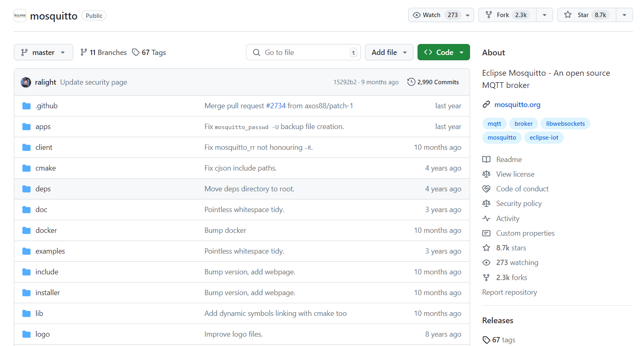The image size is (644, 346).
Task: Click the Go to file search field
Action: (x=303, y=52)
